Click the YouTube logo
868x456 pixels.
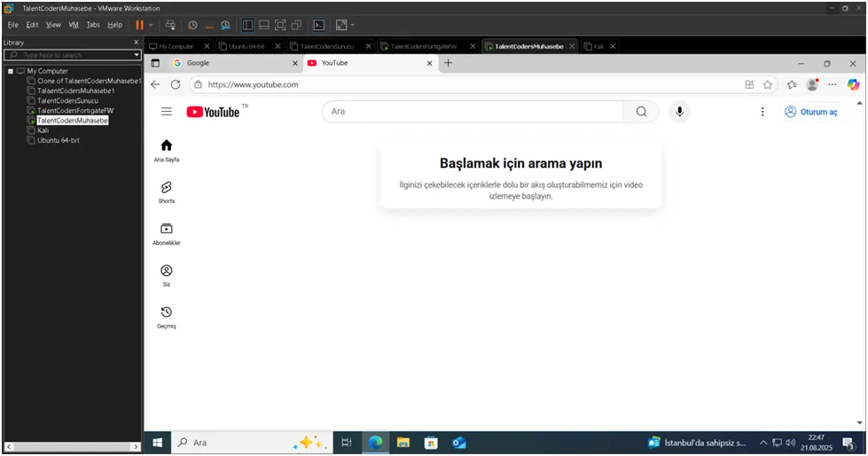click(213, 112)
